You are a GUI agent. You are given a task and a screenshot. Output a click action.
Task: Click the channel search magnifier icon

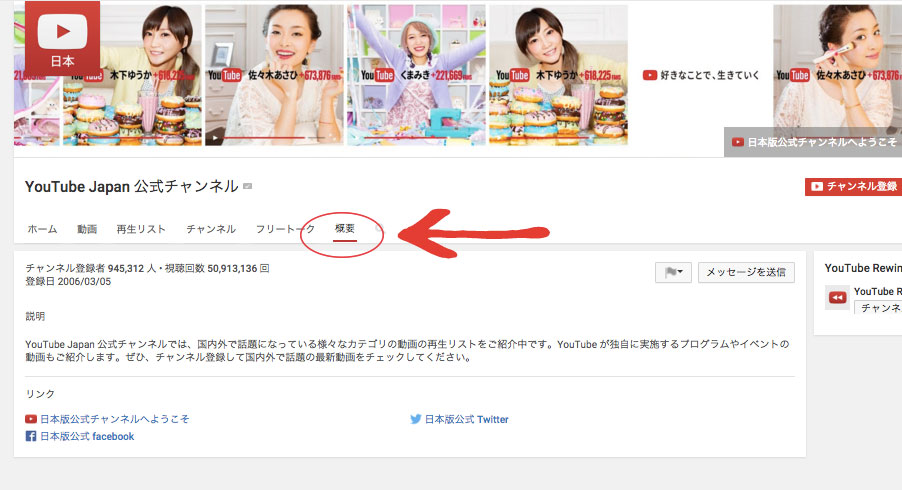(379, 228)
